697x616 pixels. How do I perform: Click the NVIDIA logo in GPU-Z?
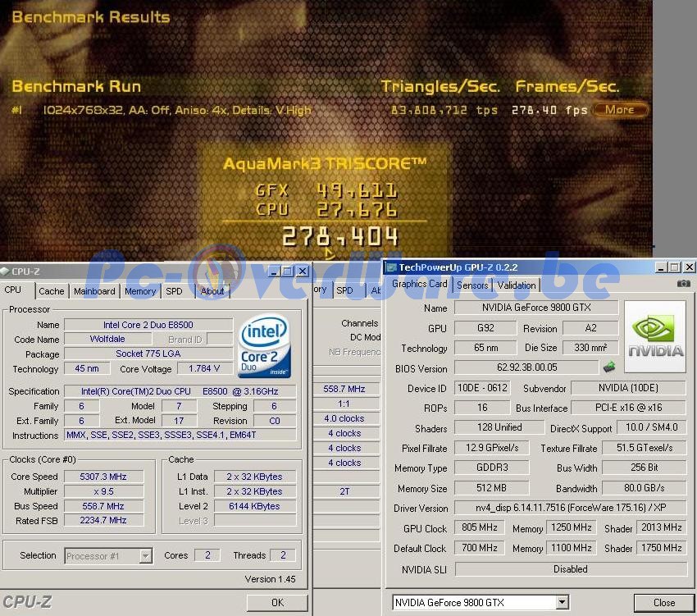(655, 336)
